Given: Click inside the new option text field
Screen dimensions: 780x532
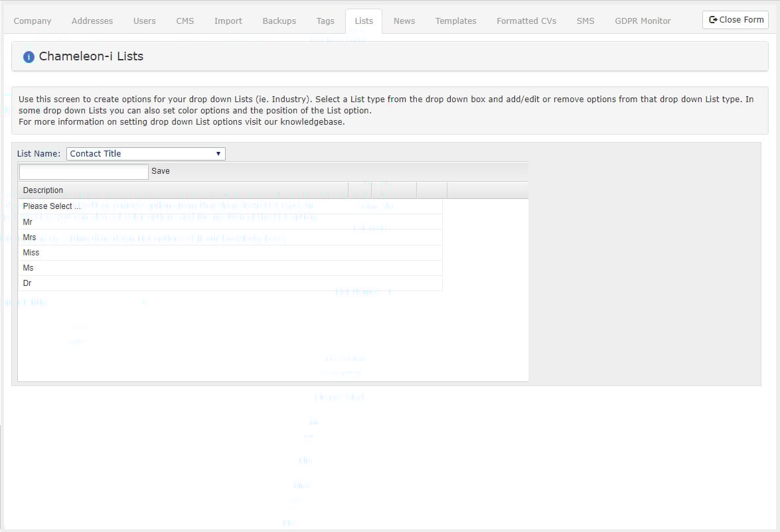Looking at the screenshot, I should coord(83,171).
